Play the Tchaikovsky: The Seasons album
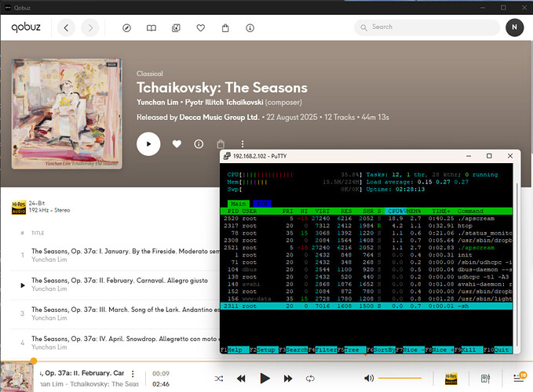The height and width of the screenshot is (392, 533). click(148, 144)
